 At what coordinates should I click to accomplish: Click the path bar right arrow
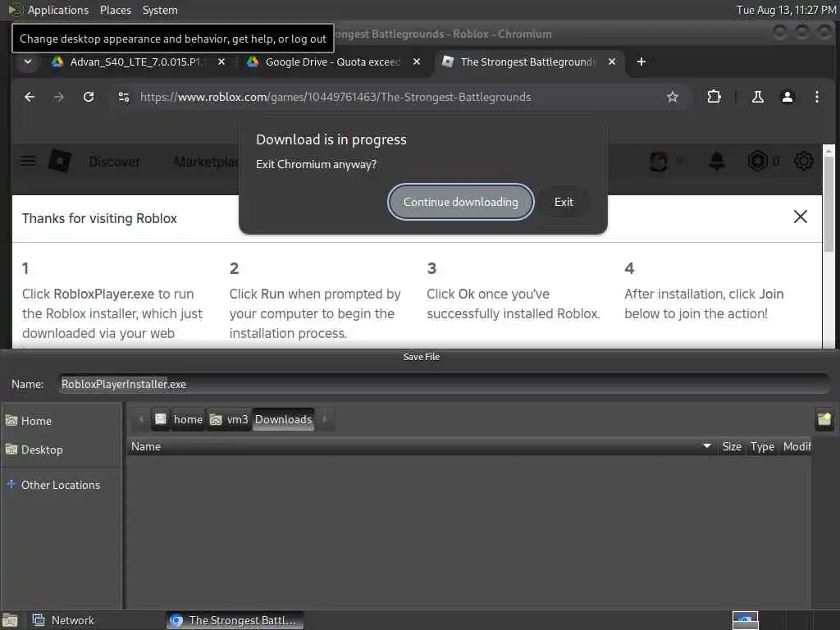(325, 419)
